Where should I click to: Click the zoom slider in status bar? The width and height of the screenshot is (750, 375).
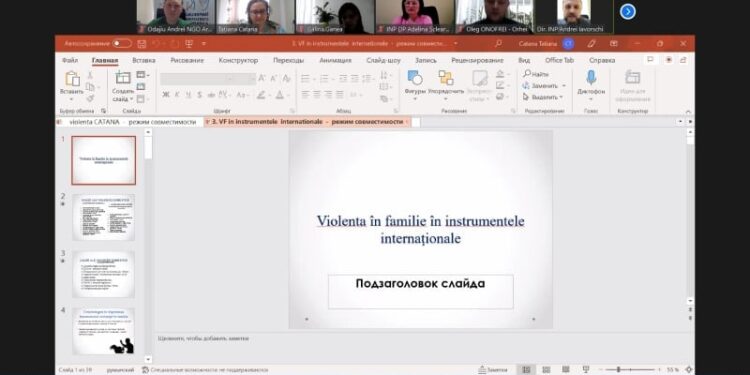pos(630,370)
